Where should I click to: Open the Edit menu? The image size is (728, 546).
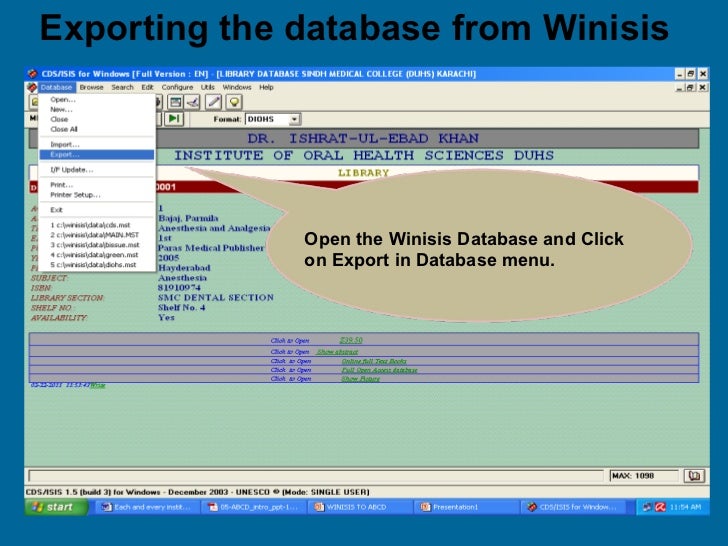click(x=147, y=87)
